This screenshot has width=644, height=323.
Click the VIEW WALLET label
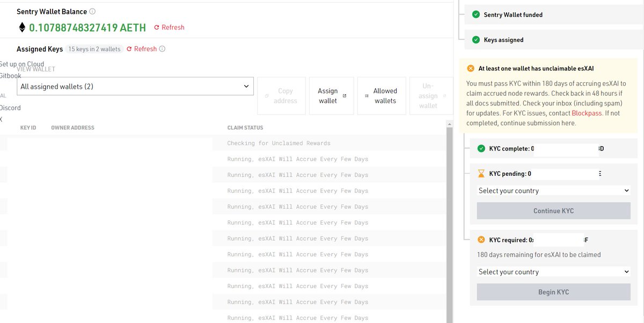click(36, 69)
